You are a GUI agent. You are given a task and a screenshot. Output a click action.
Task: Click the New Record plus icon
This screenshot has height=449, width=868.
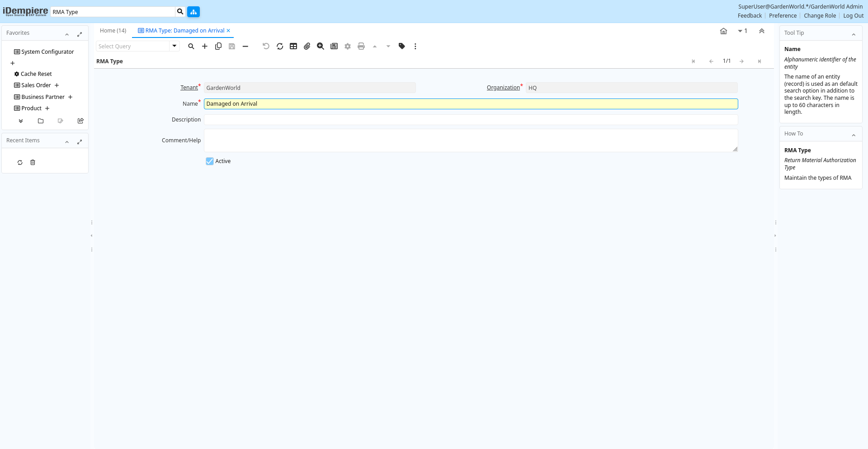click(x=205, y=46)
